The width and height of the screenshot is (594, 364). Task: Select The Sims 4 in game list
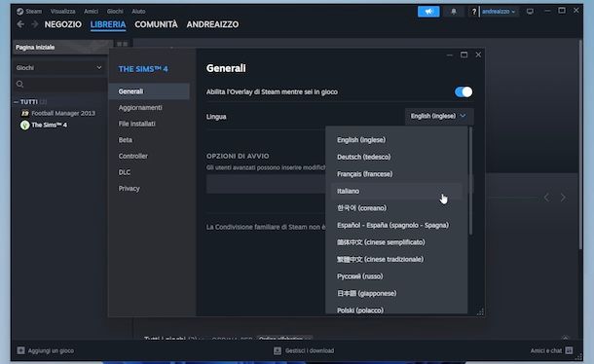[x=50, y=125]
